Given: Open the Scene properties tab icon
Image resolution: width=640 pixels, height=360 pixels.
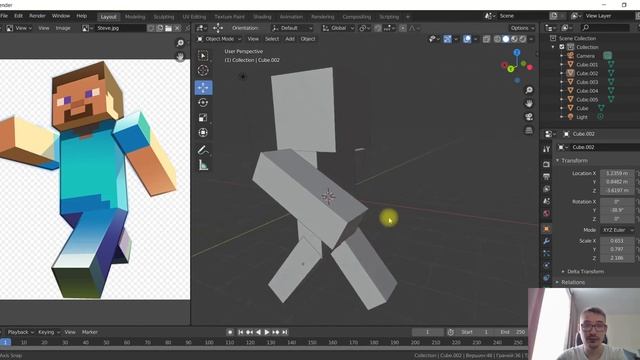Looking at the screenshot, I should click(x=547, y=201).
